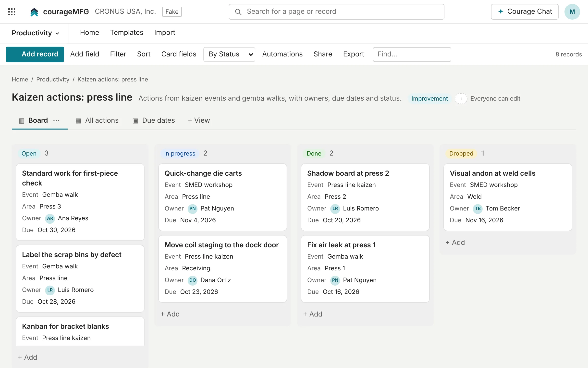Open the By Status grouping dropdown
Screen dimensions: 588x368
pyautogui.click(x=229, y=54)
